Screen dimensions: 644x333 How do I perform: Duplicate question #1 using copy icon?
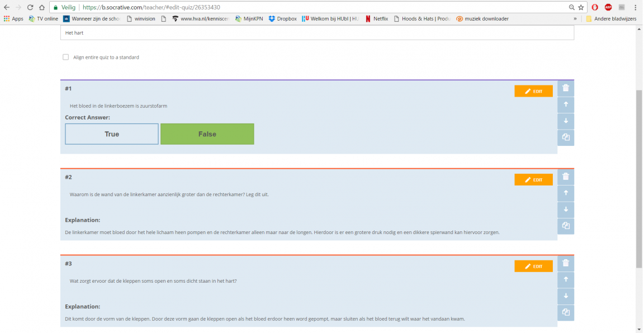[x=566, y=137]
